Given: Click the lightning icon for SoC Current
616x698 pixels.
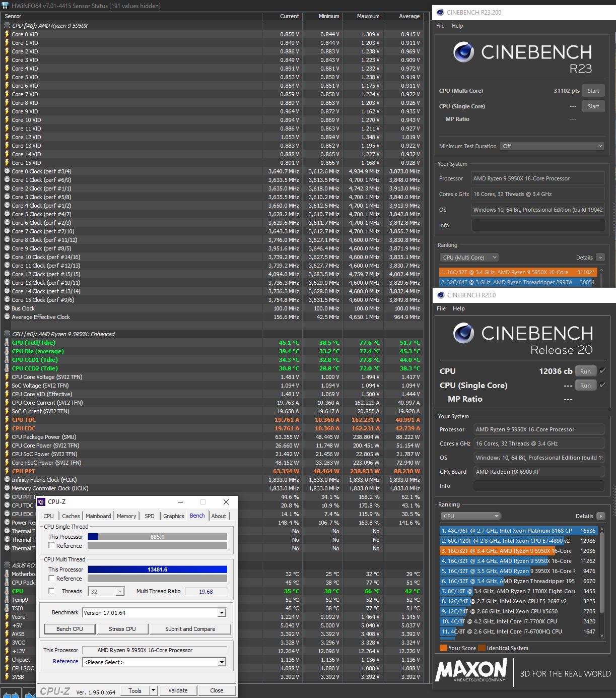Looking at the screenshot, I should tap(7, 411).
